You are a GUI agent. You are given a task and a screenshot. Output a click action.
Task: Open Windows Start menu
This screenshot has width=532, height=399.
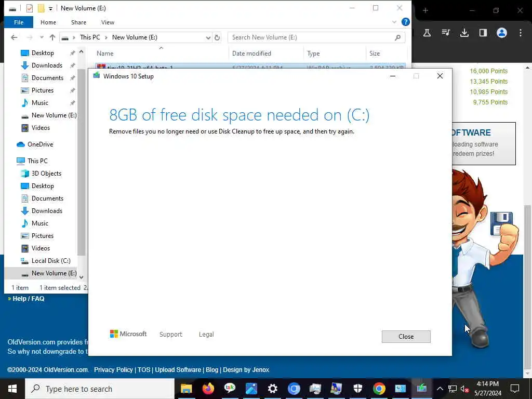(x=12, y=389)
